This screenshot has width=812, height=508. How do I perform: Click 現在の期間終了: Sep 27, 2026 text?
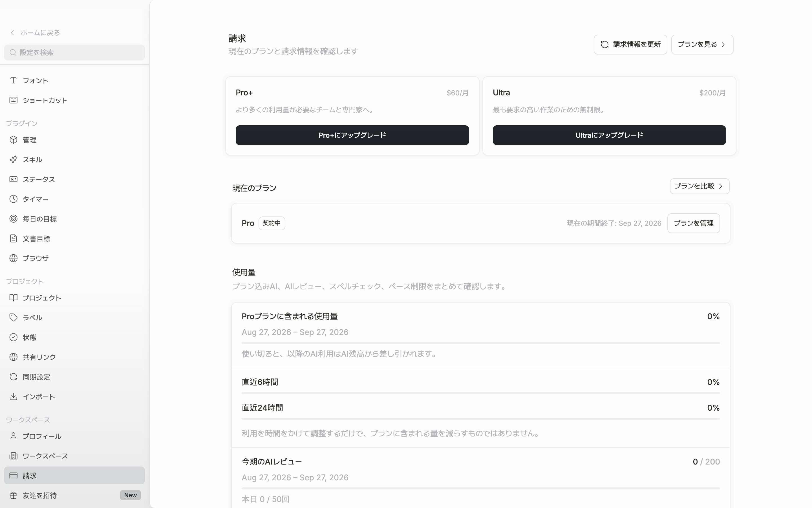click(x=614, y=224)
